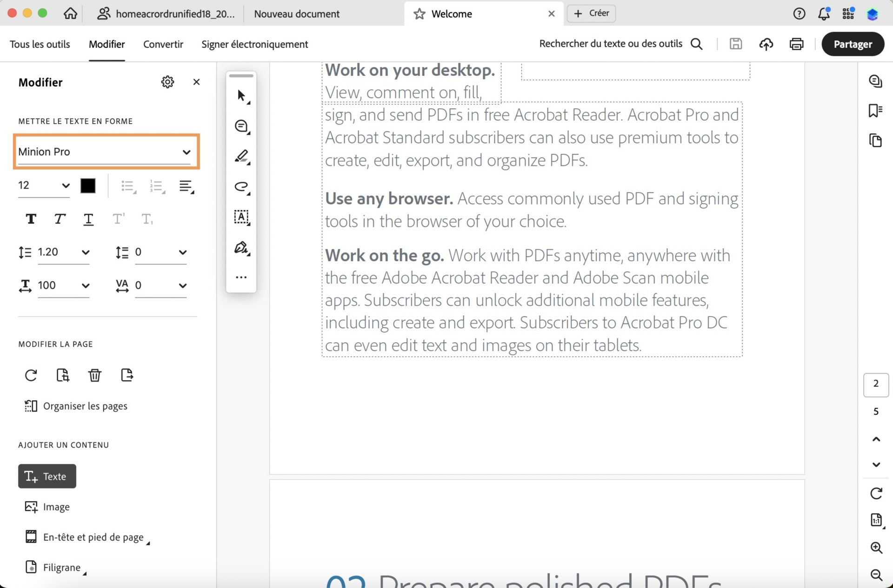Screen dimensions: 893x588
Task: Pick the freehand draw loop tool
Action: pyautogui.click(x=241, y=187)
